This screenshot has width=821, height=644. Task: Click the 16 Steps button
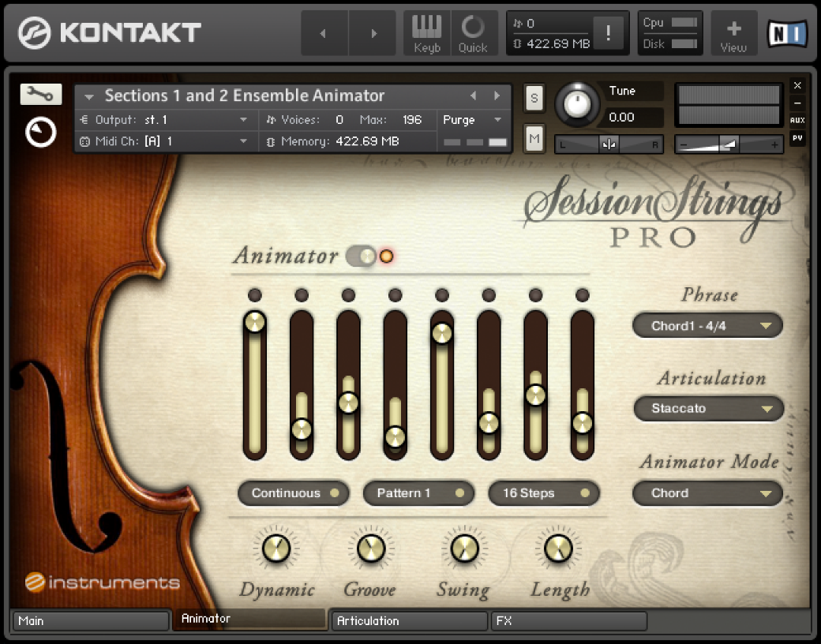544,493
